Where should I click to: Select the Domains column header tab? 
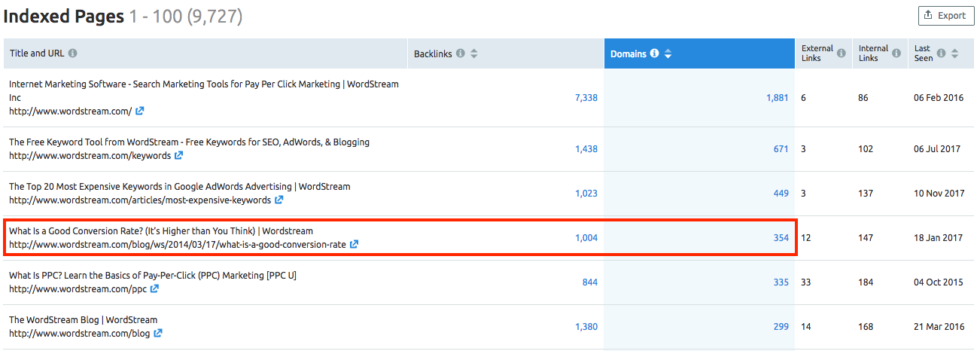pos(628,53)
